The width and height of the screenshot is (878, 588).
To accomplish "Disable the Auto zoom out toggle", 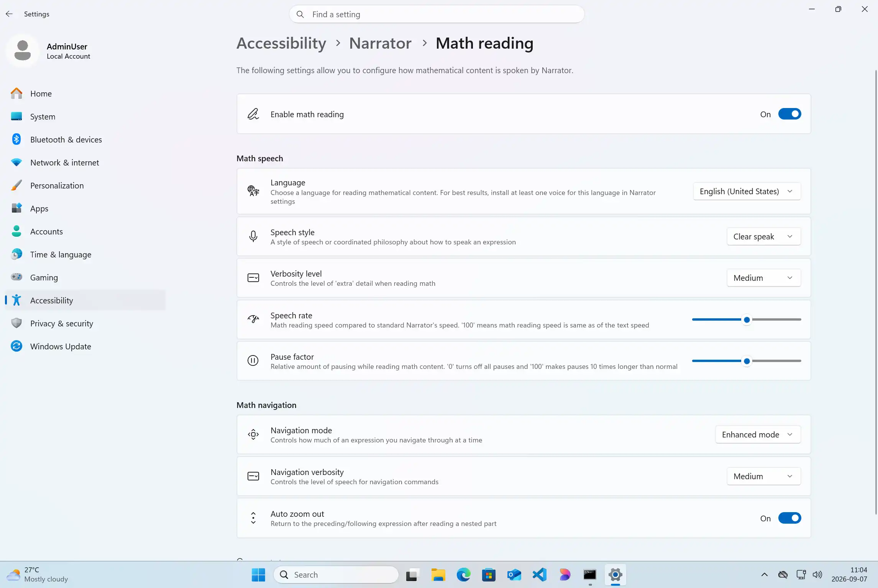I will pos(789,518).
